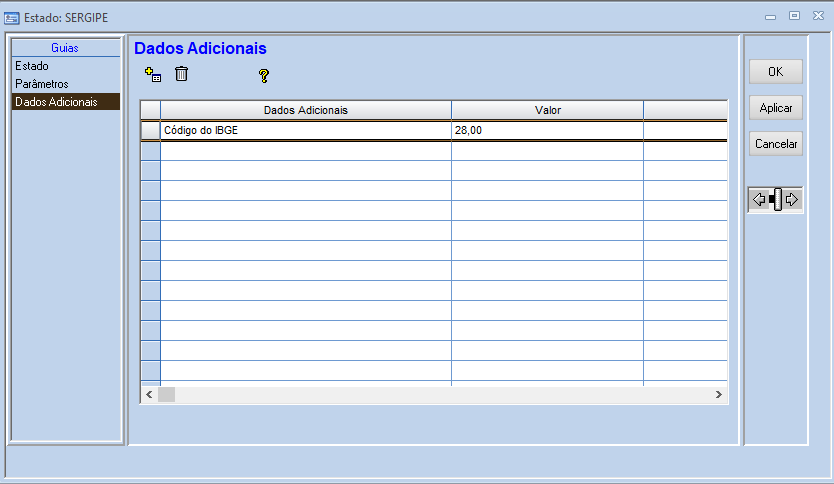Select the row header of Código do IBGE
This screenshot has height=484, width=834.
coord(150,130)
